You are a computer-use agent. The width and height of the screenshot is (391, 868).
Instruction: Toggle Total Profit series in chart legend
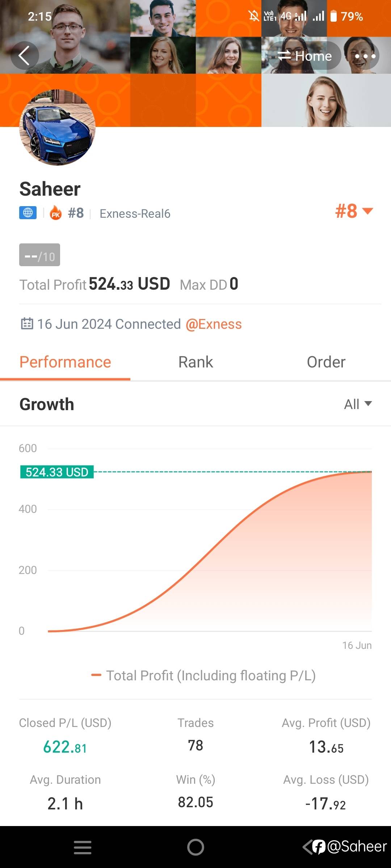click(203, 676)
